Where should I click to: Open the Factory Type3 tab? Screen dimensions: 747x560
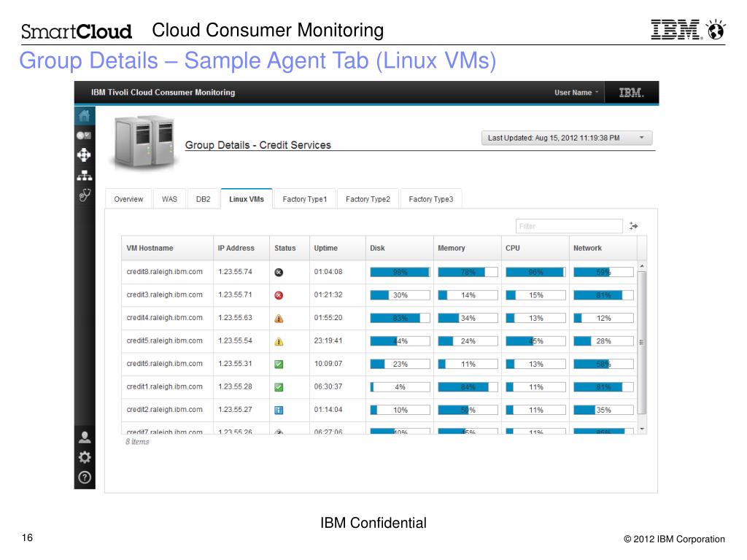point(431,199)
